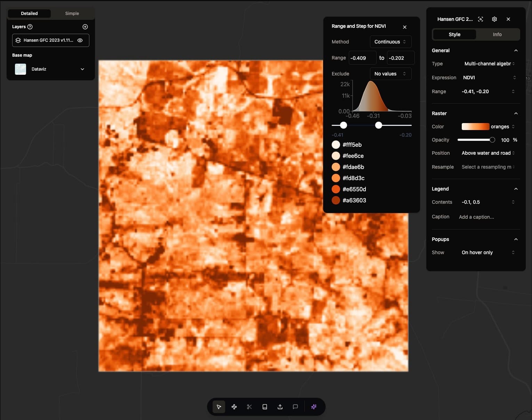The image size is (532, 420).
Task: Switch to Simple view mode
Action: (72, 14)
